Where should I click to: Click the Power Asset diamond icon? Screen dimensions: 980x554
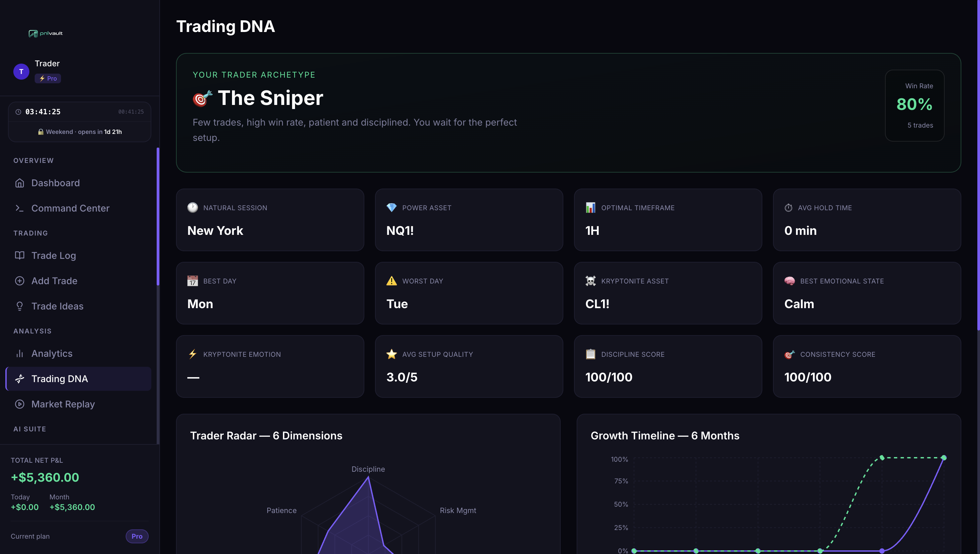(391, 207)
